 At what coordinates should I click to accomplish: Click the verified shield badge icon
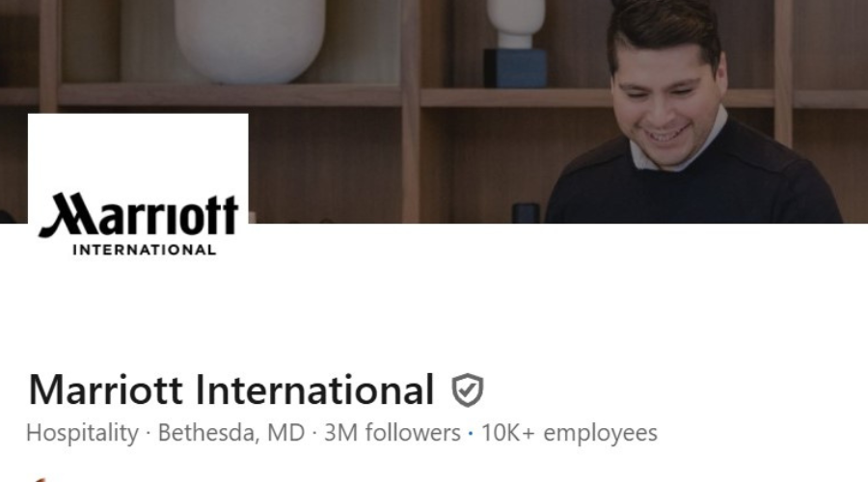pyautogui.click(x=468, y=390)
